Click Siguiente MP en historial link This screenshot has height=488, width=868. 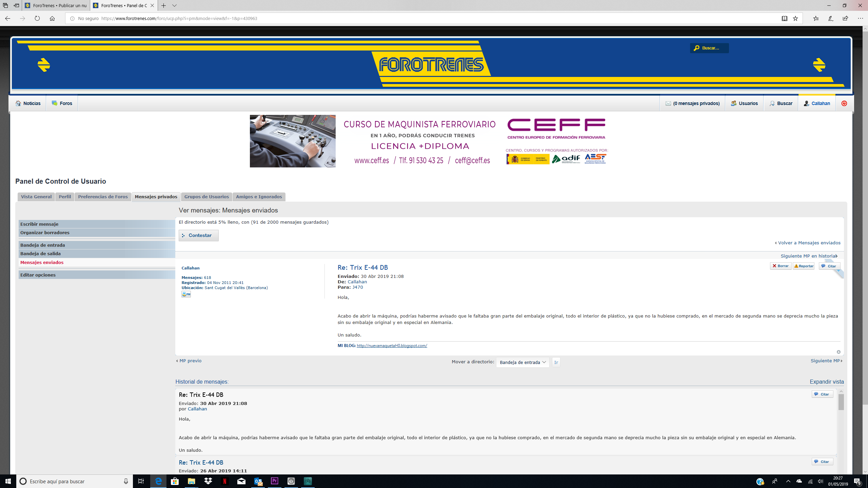[808, 256]
